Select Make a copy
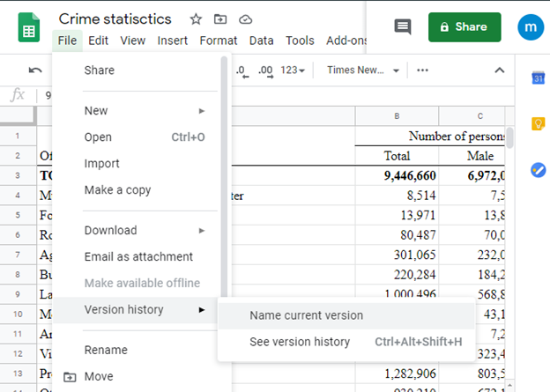This screenshot has width=550, height=392. [137, 189]
